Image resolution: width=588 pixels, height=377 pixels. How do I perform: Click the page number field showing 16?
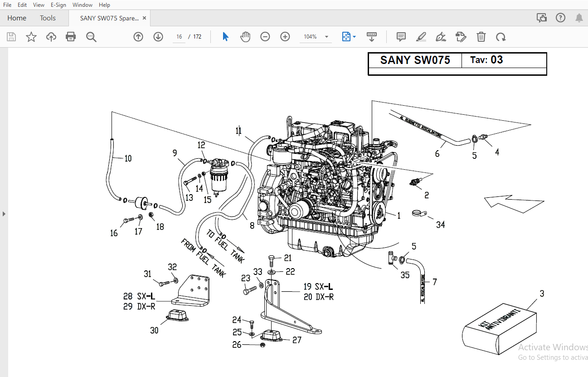(179, 37)
